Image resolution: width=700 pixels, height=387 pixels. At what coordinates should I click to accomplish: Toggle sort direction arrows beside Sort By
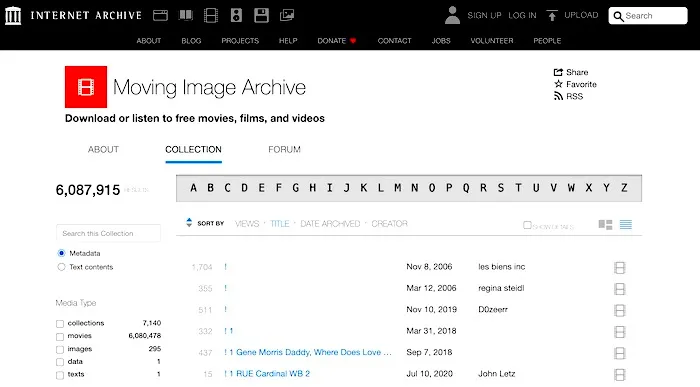tap(189, 222)
